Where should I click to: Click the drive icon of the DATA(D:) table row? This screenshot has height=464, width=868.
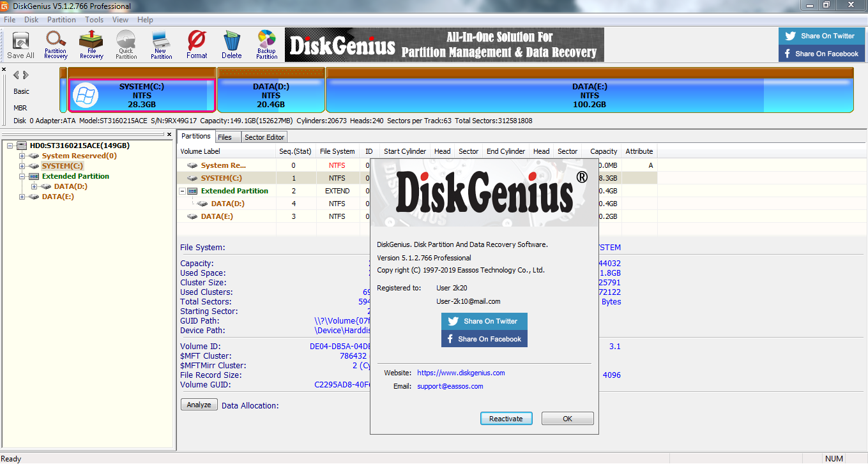(202, 204)
